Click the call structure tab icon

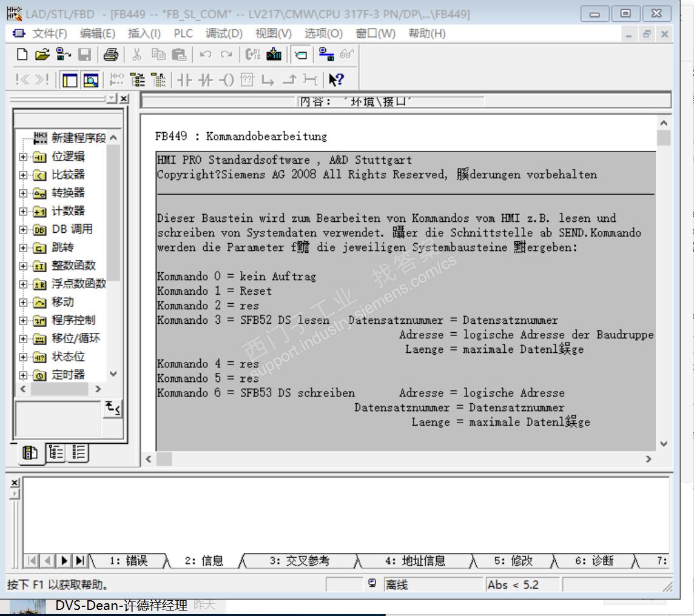56,452
